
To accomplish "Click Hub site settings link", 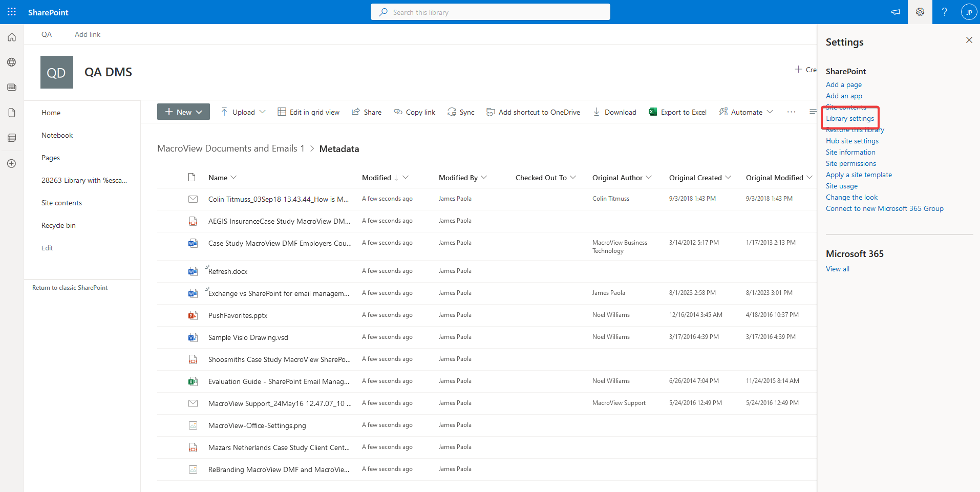I will coord(852,141).
